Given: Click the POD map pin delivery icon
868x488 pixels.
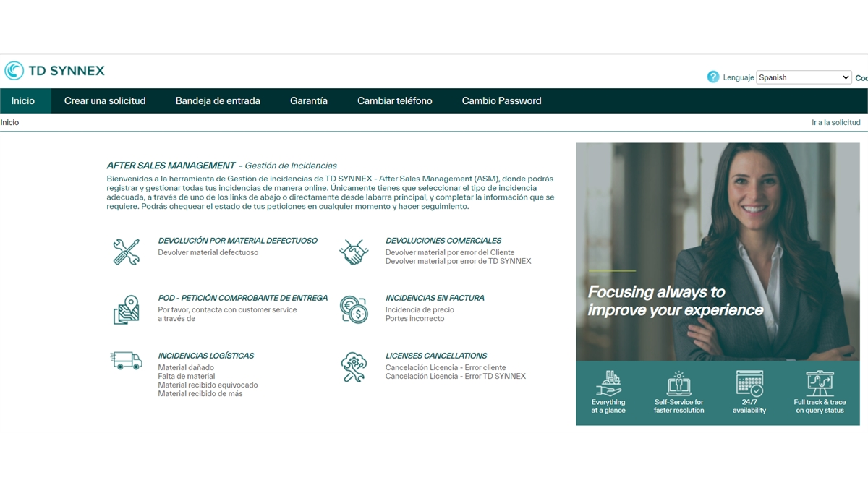Looking at the screenshot, I should click(127, 309).
